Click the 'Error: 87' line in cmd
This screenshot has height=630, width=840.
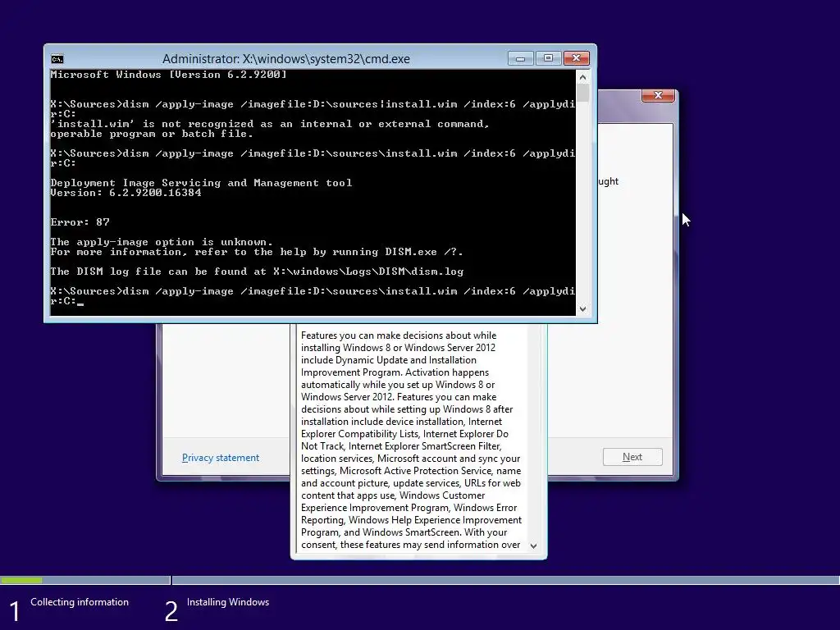[x=80, y=221]
